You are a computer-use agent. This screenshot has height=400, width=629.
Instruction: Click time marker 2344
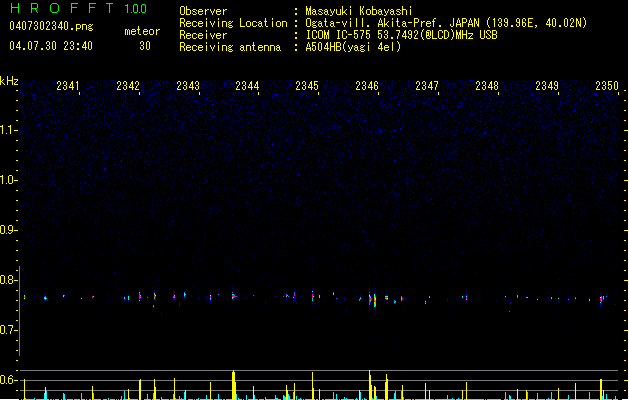click(x=247, y=86)
